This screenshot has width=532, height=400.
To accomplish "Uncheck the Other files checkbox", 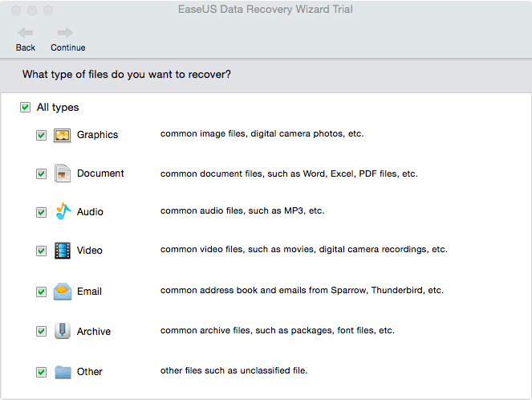I will pos(42,372).
